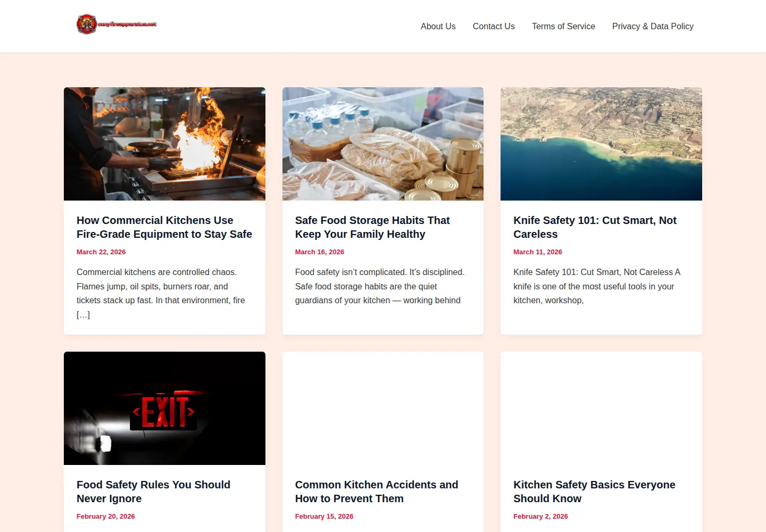Open Privacy & Data Policy page

click(653, 26)
